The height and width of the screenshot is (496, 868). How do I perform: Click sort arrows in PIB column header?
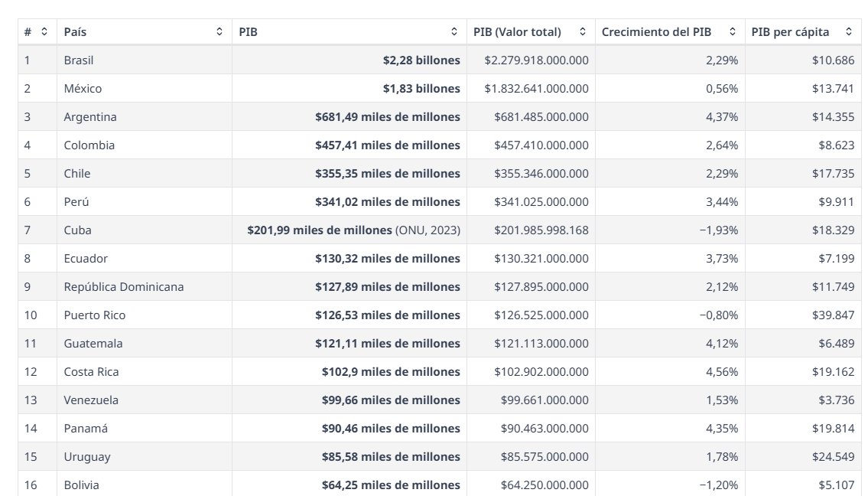click(454, 31)
